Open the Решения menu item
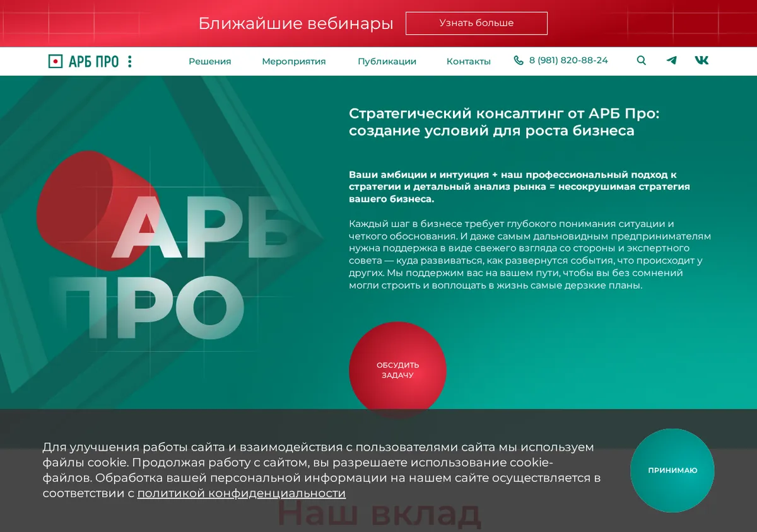This screenshot has width=757, height=532. (x=210, y=61)
